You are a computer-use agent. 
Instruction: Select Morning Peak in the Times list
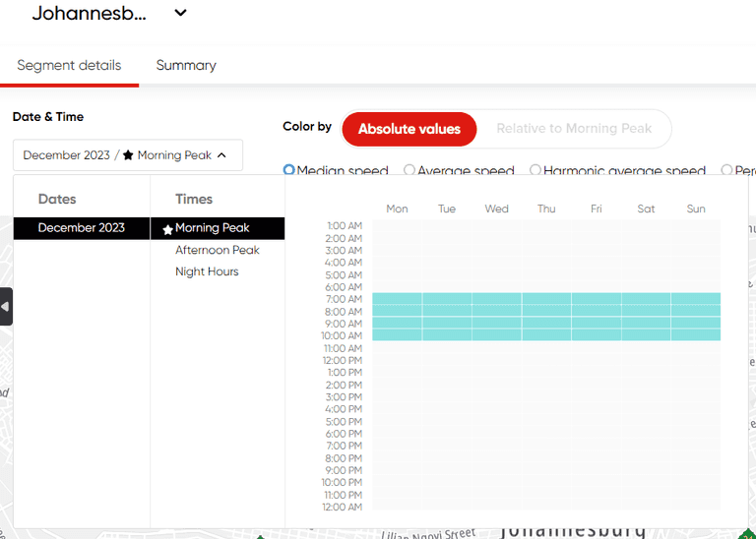point(213,228)
